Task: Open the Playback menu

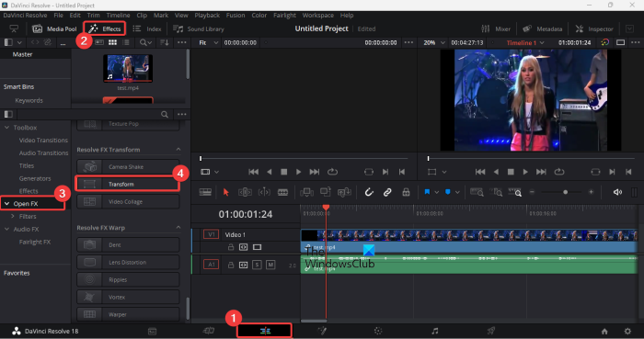Action: click(x=207, y=16)
